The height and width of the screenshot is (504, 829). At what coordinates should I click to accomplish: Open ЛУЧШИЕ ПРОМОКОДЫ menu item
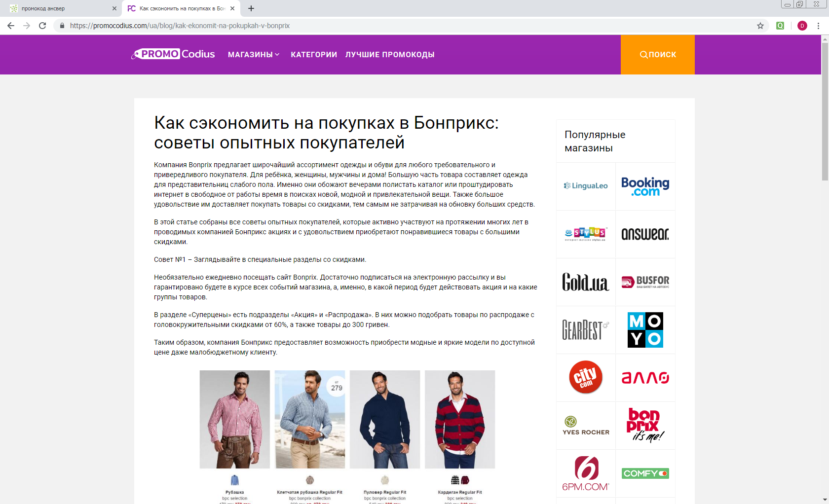390,55
